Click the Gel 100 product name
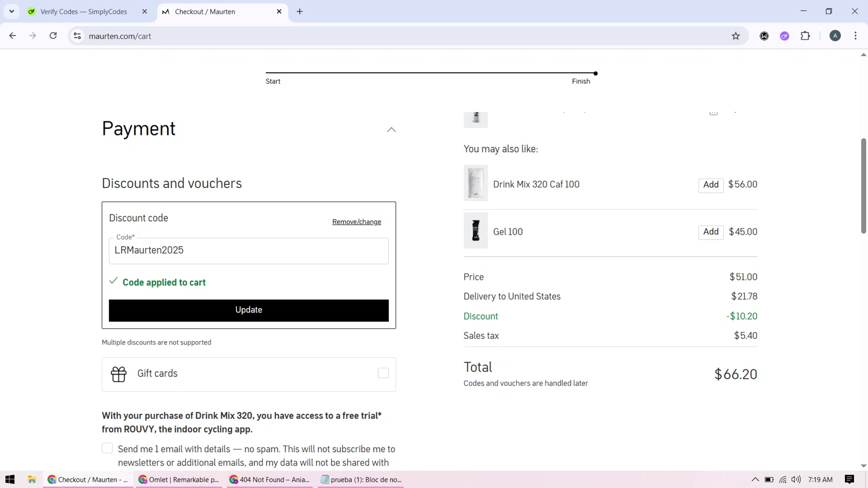The height and width of the screenshot is (488, 868). 507,232
